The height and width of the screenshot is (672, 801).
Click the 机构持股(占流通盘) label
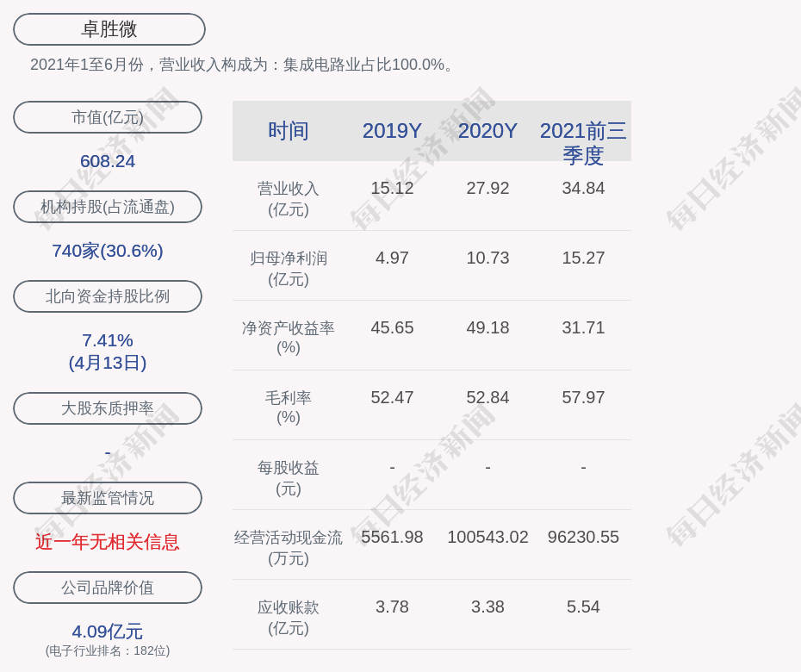tap(108, 207)
